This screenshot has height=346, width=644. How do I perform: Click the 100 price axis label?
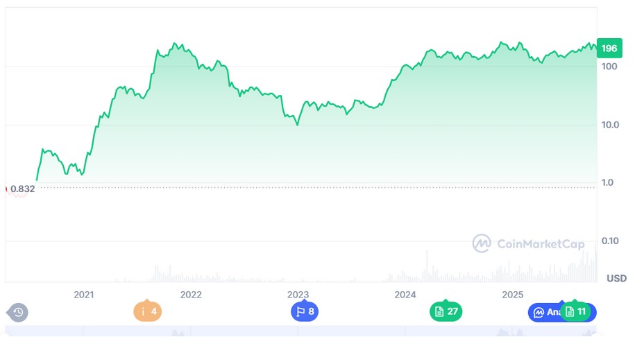[610, 67]
